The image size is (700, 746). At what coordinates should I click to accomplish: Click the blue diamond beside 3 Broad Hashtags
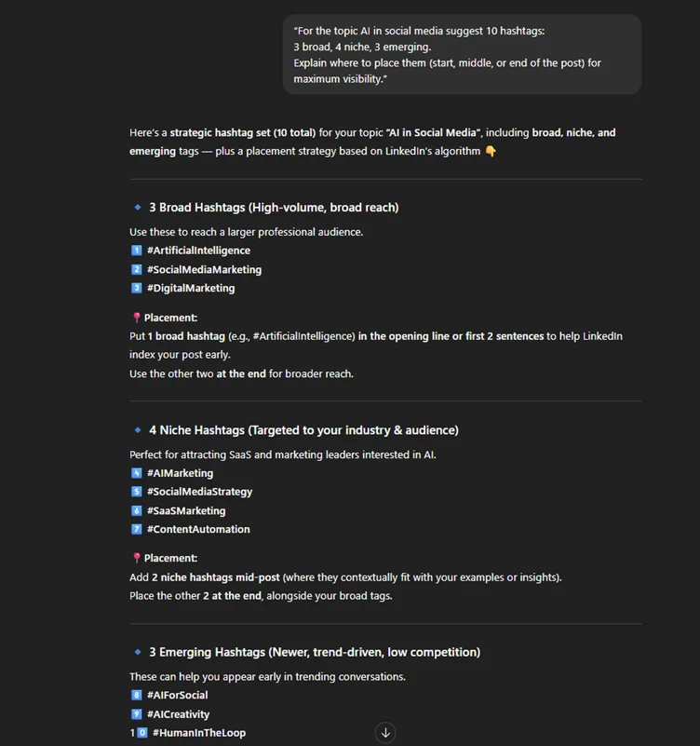click(137, 207)
